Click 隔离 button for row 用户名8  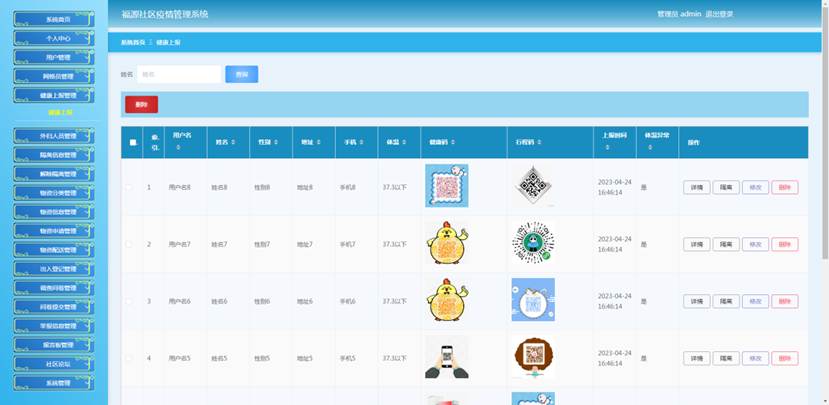[726, 187]
